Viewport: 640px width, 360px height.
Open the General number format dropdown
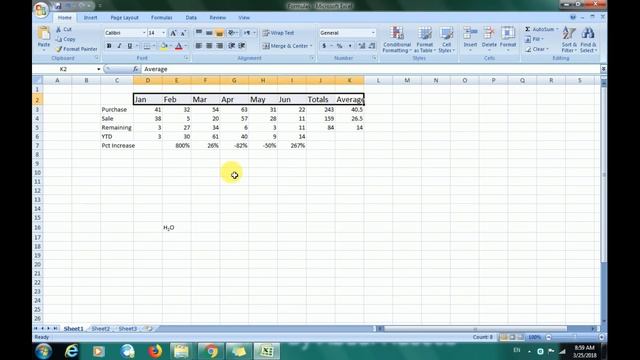(373, 33)
